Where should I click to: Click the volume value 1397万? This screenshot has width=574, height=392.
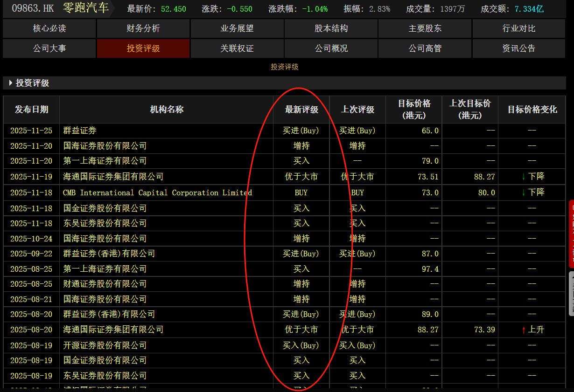click(x=452, y=9)
